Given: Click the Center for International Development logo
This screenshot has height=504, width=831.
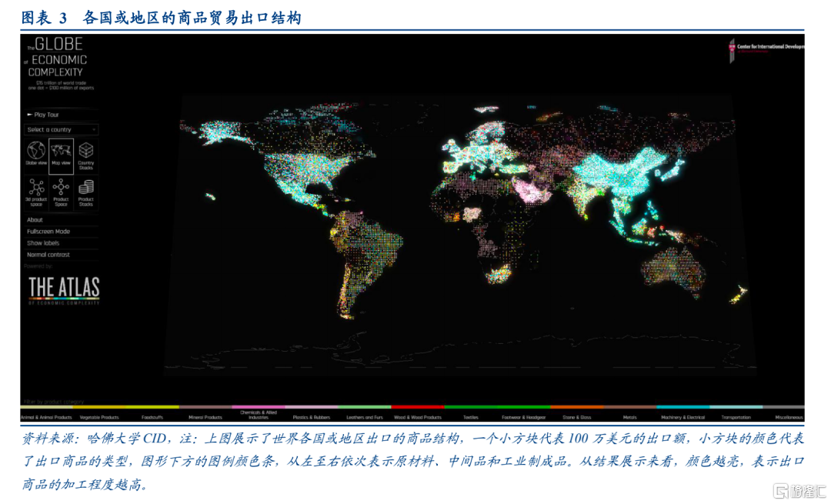Looking at the screenshot, I should click(766, 48).
